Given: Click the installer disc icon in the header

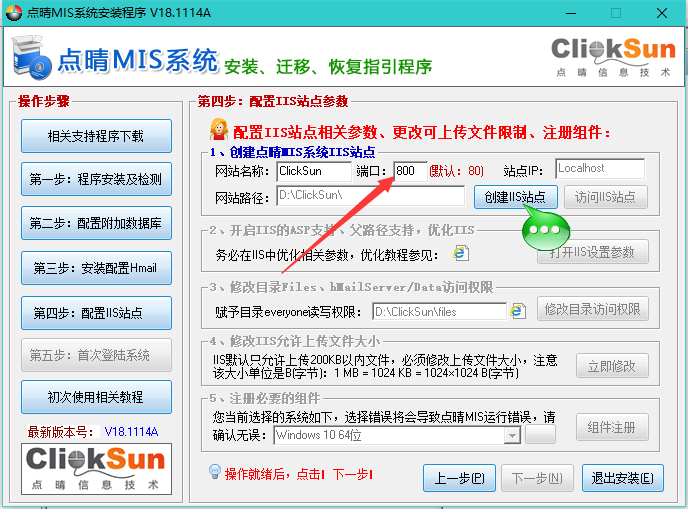Looking at the screenshot, I should click(31, 57).
